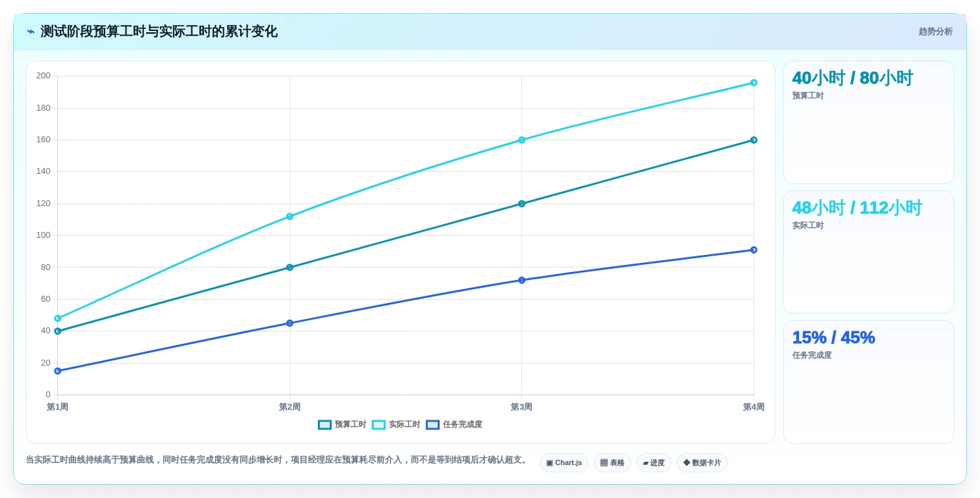Select the 第2周 point on the 预算工时 line
Screen dimensions: 980x498
[x=290, y=267]
